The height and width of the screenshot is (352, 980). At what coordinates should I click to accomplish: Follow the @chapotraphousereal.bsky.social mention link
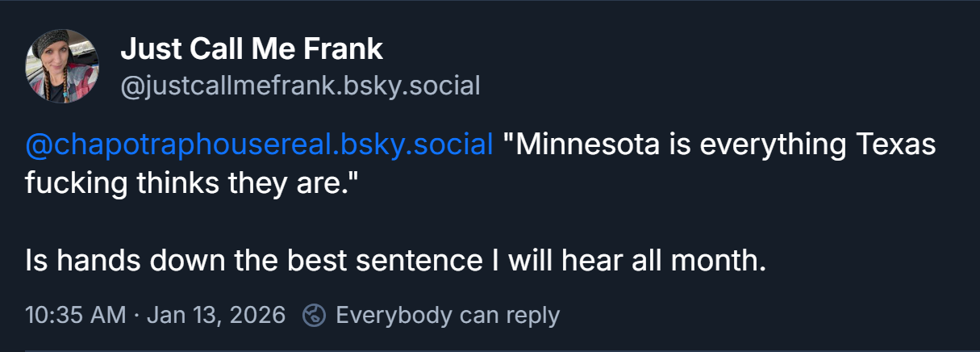click(x=259, y=145)
